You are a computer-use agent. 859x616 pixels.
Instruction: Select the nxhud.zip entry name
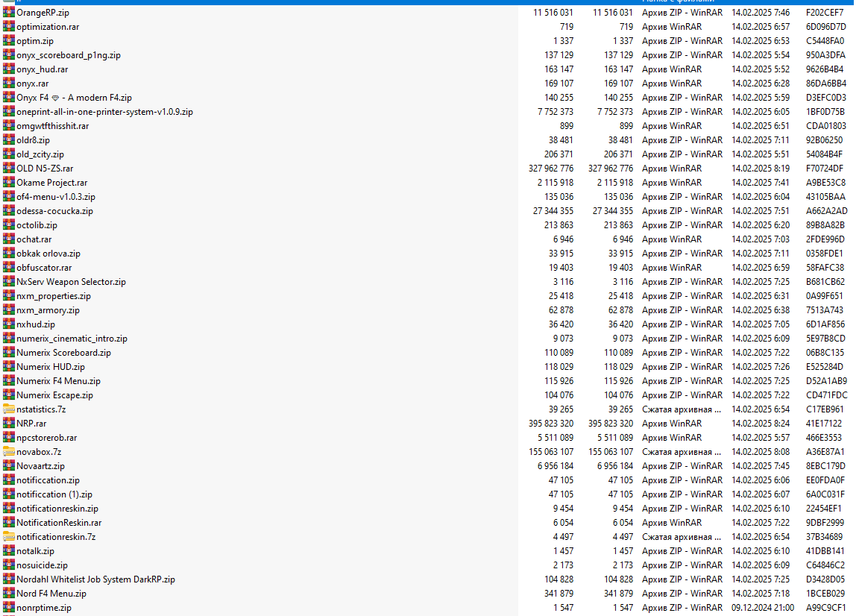pos(36,324)
